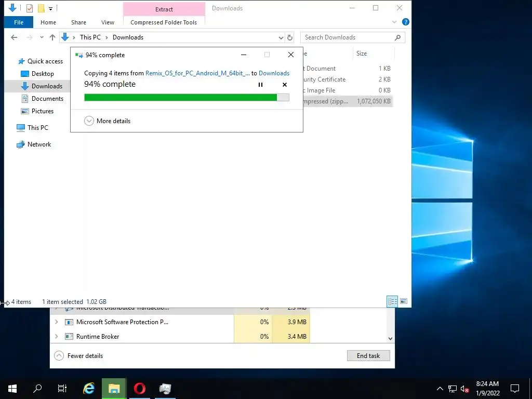Switch to the Home ribbon tab
Viewport: 532px width, 399px height.
(48, 22)
